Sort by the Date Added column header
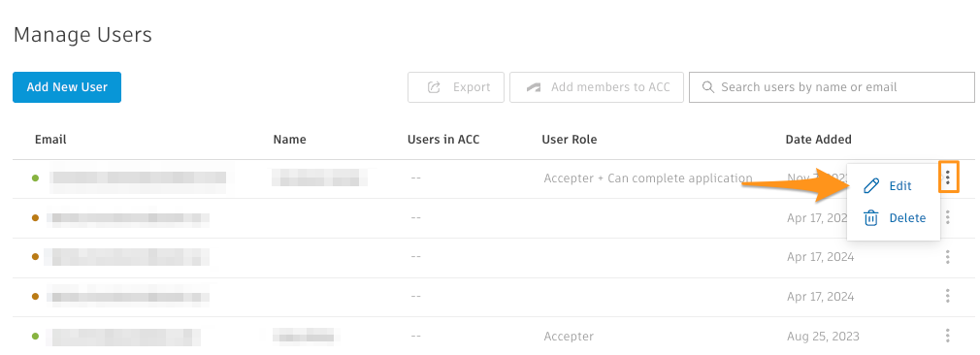Screen dimensions: 980x355 818,140
